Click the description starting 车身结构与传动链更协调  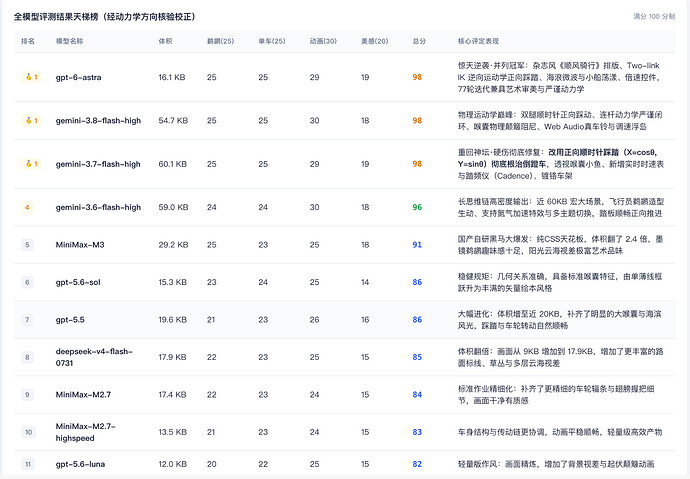(x=560, y=432)
